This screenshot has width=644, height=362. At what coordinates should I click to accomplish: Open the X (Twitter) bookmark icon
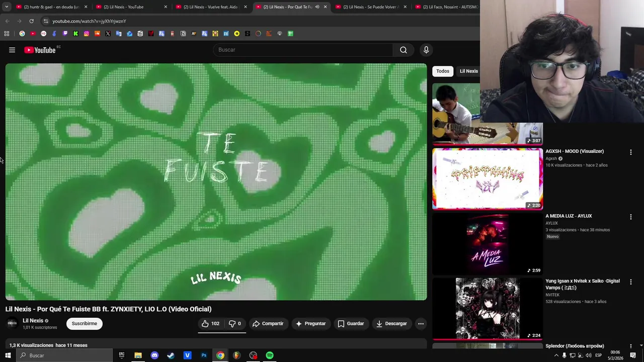108,34
